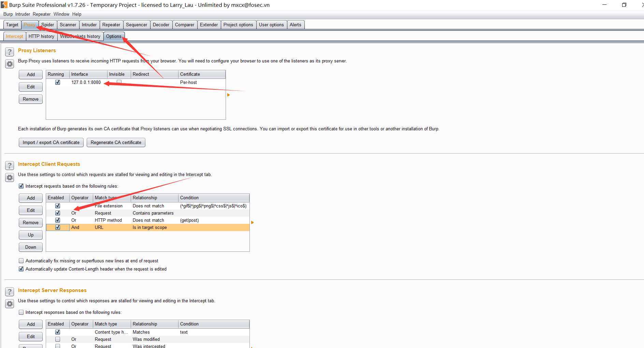This screenshot has height=348, width=644.
Task: Sort client rules by Condition column header
Action: point(214,198)
